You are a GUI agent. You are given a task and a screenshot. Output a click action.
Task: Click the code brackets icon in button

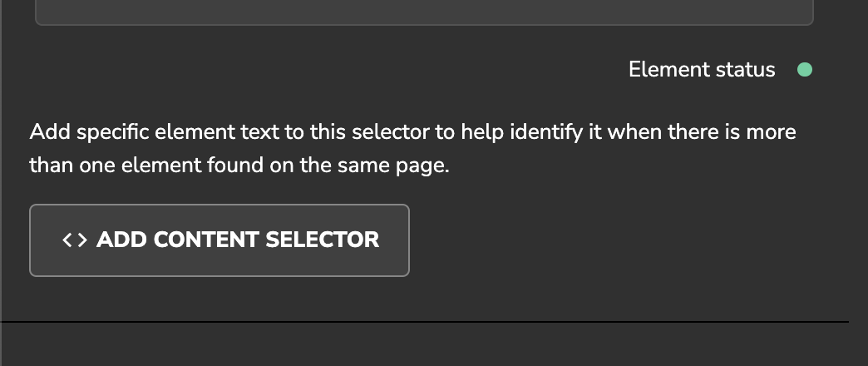point(75,240)
